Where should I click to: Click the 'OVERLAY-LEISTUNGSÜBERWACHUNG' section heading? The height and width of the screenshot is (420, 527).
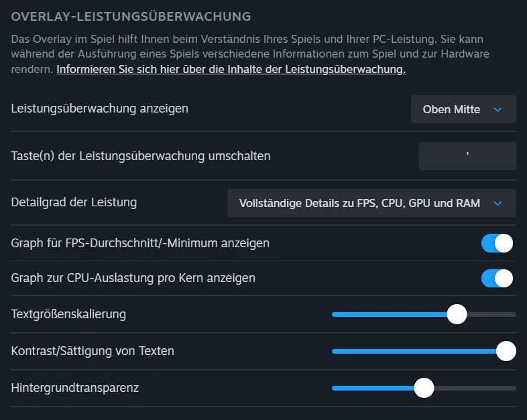coord(131,16)
